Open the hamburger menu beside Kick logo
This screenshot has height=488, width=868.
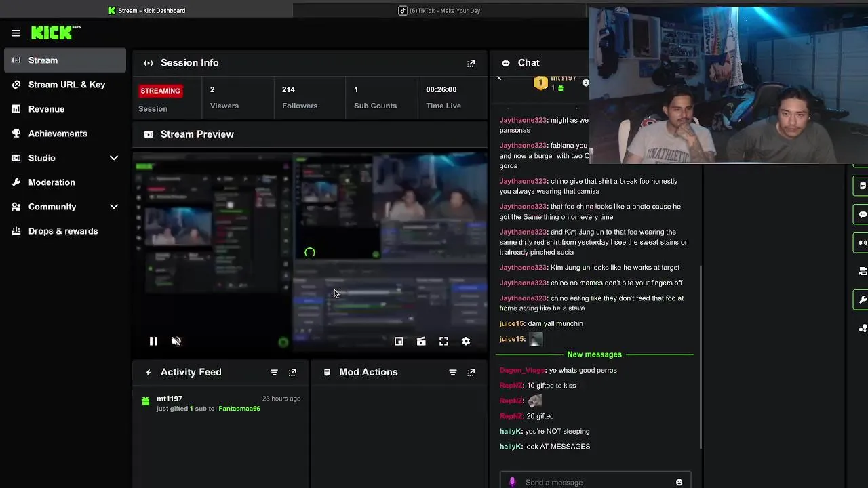[x=16, y=33]
